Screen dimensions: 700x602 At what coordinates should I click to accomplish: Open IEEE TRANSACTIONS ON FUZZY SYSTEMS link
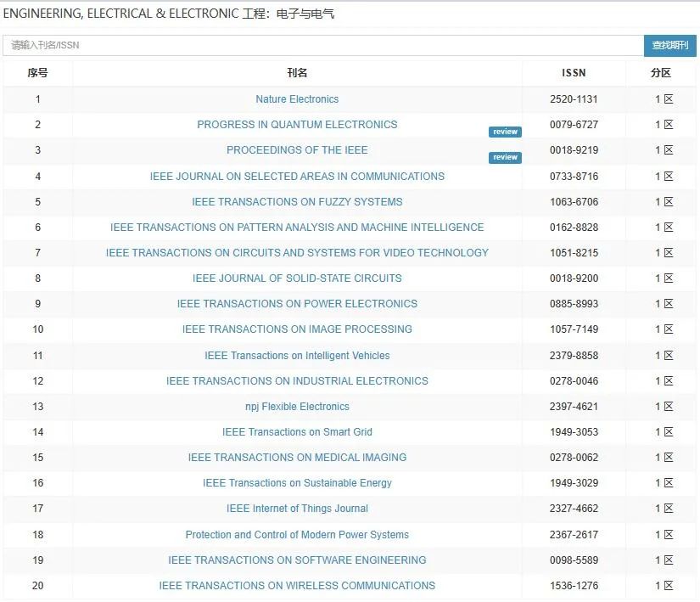tap(297, 202)
